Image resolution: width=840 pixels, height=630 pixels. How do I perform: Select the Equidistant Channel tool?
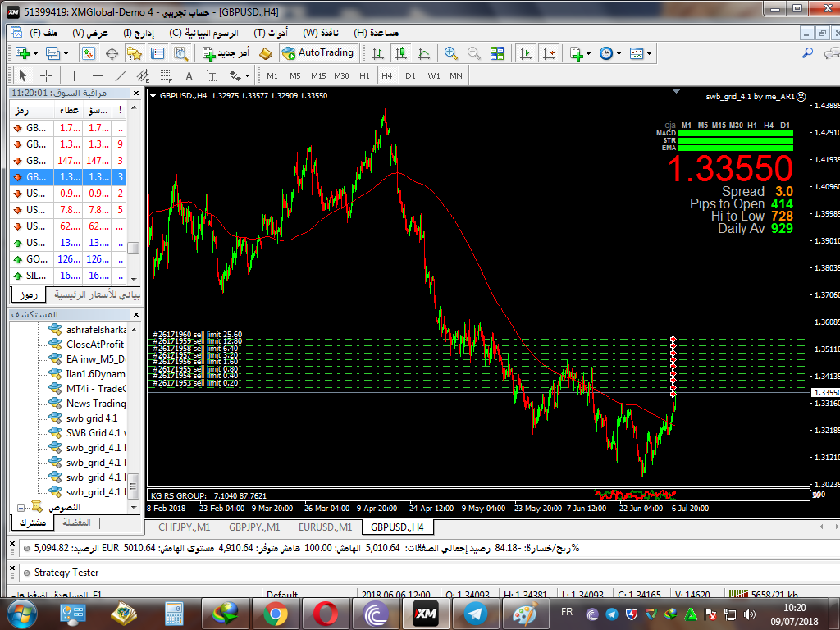pos(143,75)
